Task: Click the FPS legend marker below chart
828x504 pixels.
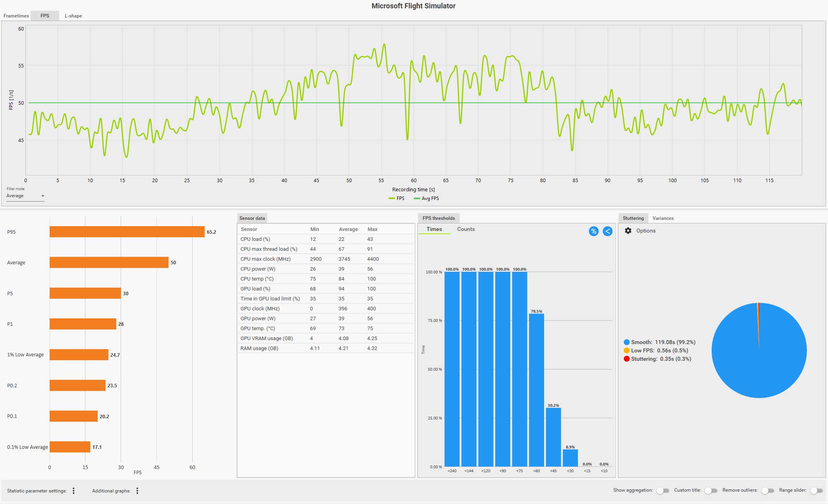Action: 392,198
